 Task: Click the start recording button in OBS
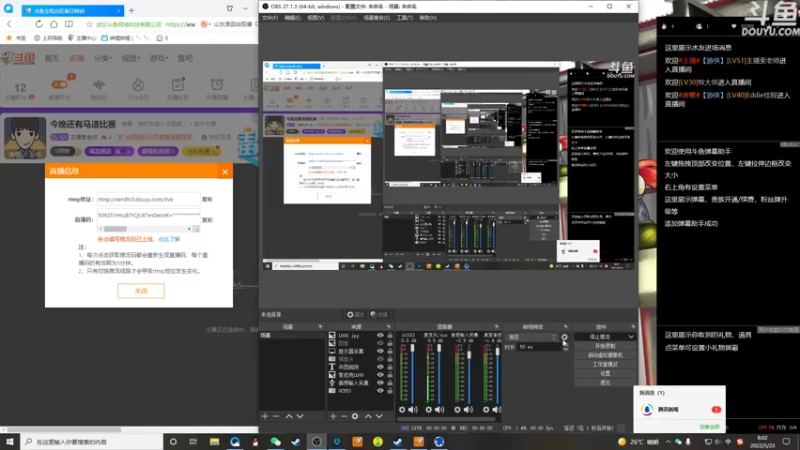pos(605,346)
